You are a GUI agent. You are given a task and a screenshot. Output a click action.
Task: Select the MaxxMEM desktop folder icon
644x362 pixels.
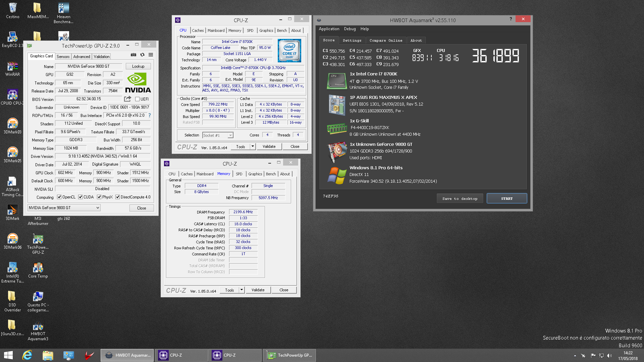point(38,11)
